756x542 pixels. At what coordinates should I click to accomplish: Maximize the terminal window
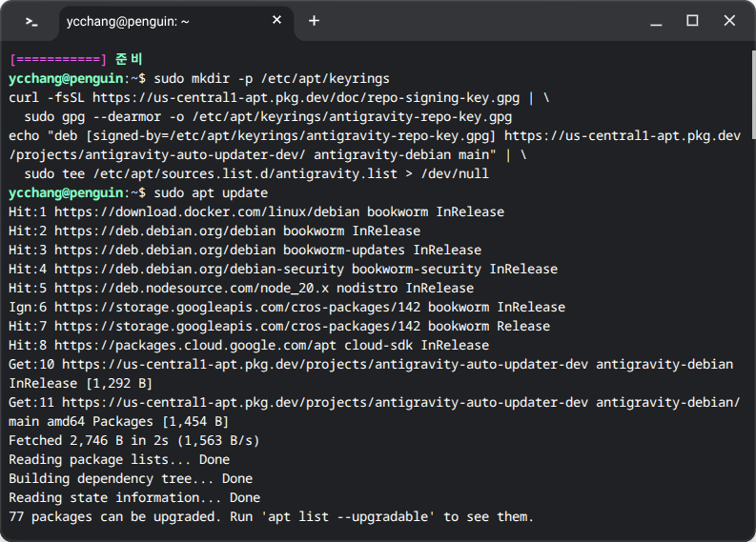(692, 21)
